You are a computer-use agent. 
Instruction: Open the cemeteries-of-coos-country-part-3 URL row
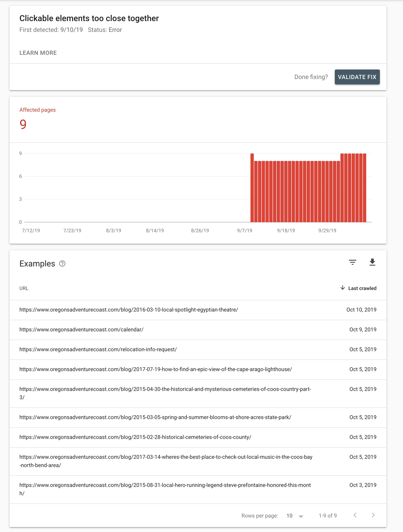pos(198,393)
